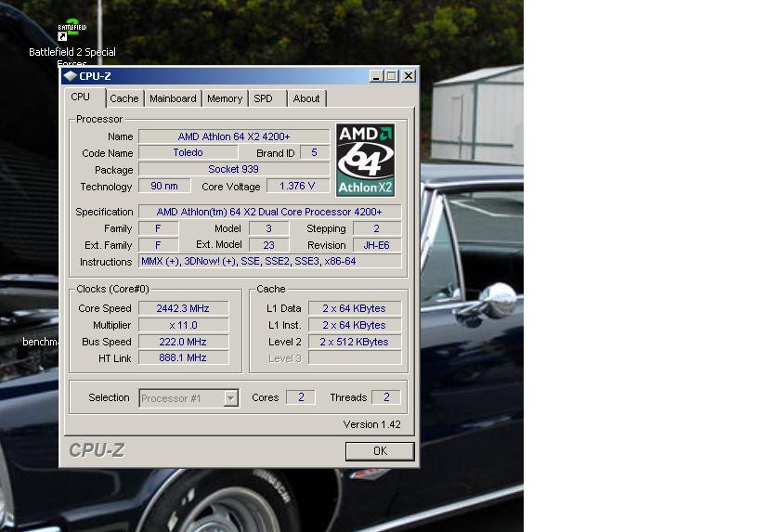Image resolution: width=780 pixels, height=532 pixels.
Task: Click the CPU-Z title bar icon
Action: click(71, 76)
